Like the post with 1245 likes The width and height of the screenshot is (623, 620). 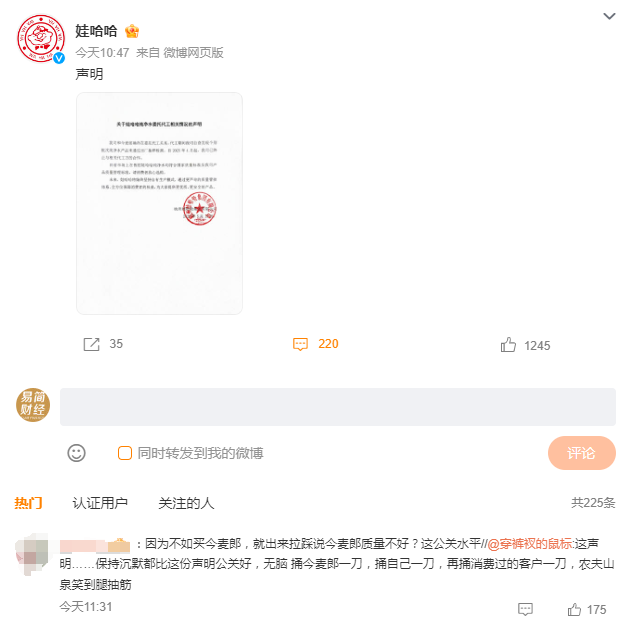[x=508, y=345]
